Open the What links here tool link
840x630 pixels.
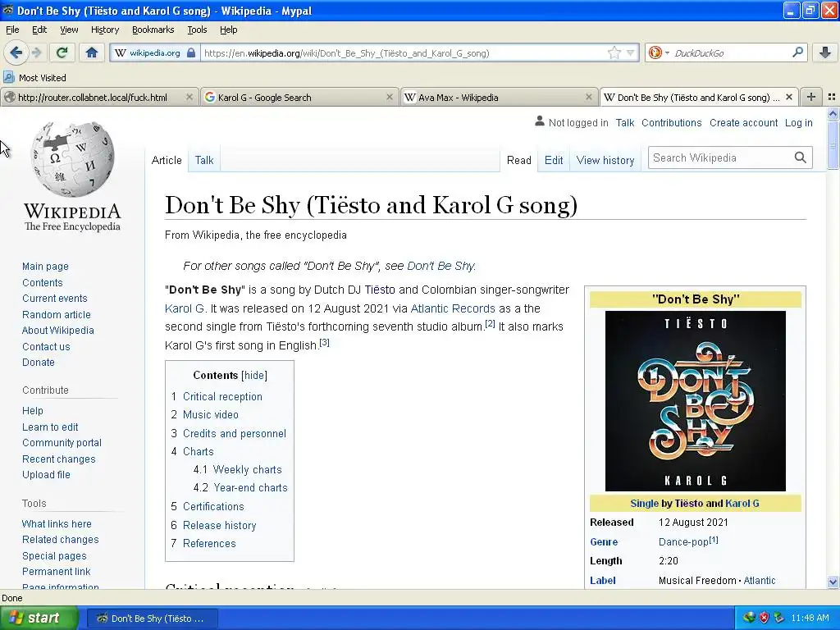tap(57, 524)
